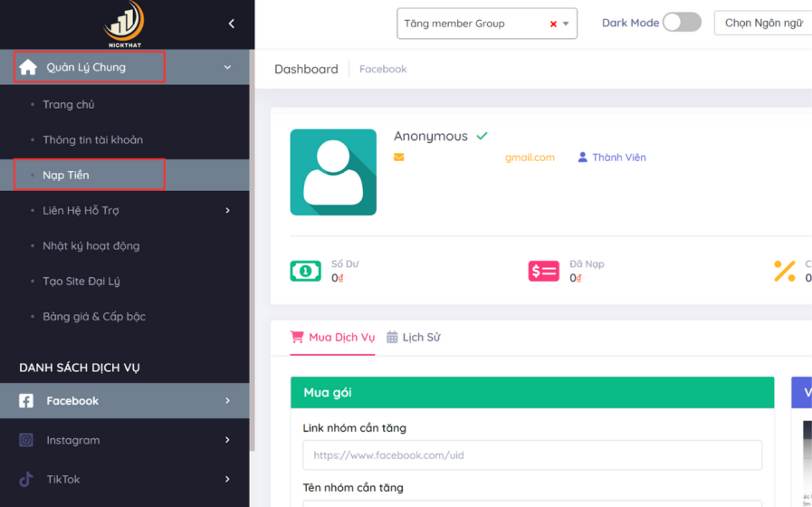This screenshot has height=507, width=812.
Task: Click the Số Dư balance label
Action: pyautogui.click(x=345, y=264)
